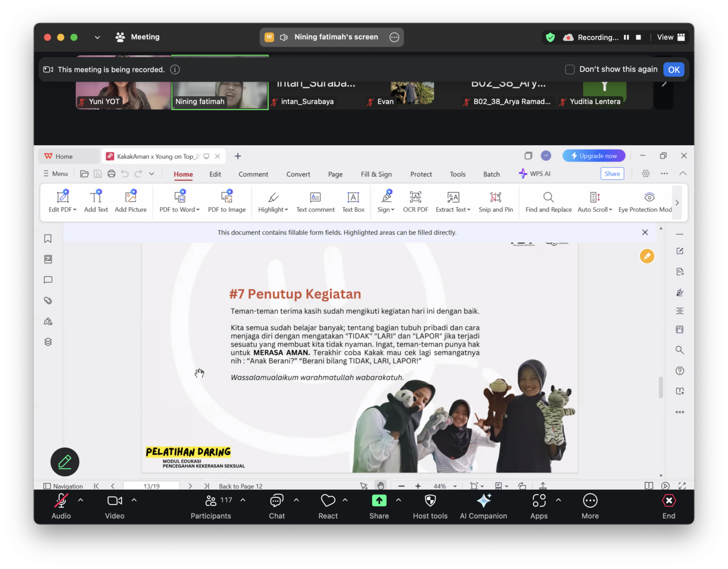Viewport: 728px width, 569px height.
Task: Click the Print icon in quick toolbar
Action: 111,174
